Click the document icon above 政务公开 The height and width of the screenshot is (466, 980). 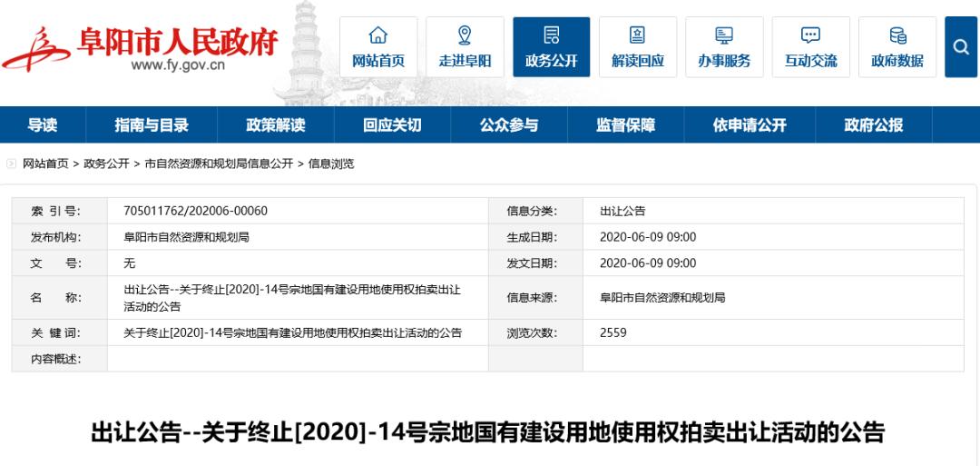552,35
